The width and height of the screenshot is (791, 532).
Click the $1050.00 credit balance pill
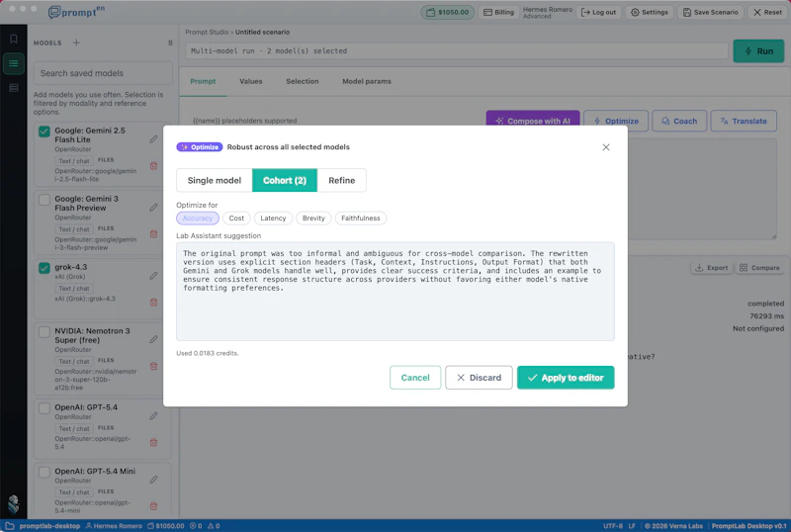(x=448, y=12)
